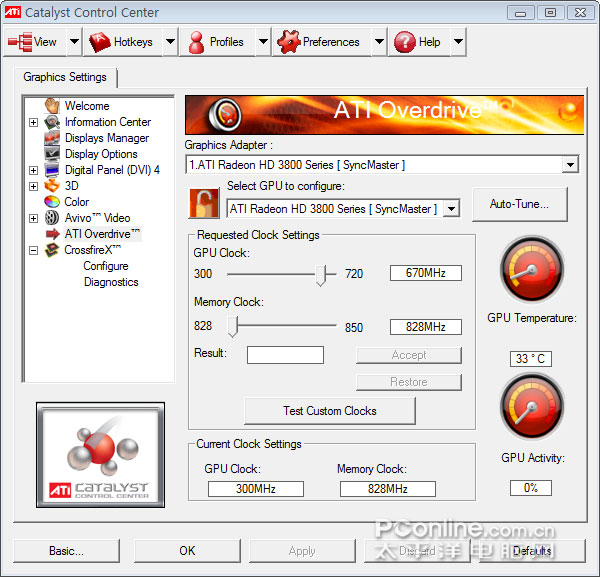This screenshot has width=600, height=577.
Task: Click the OK button
Action: click(x=188, y=551)
